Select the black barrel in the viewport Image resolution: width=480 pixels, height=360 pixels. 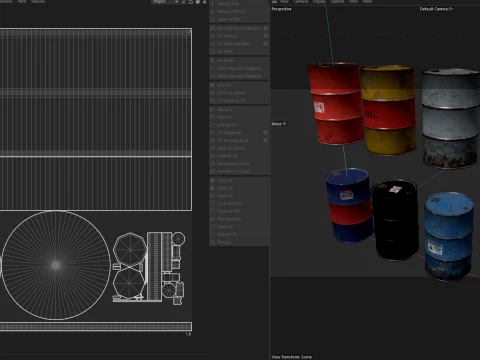click(395, 220)
